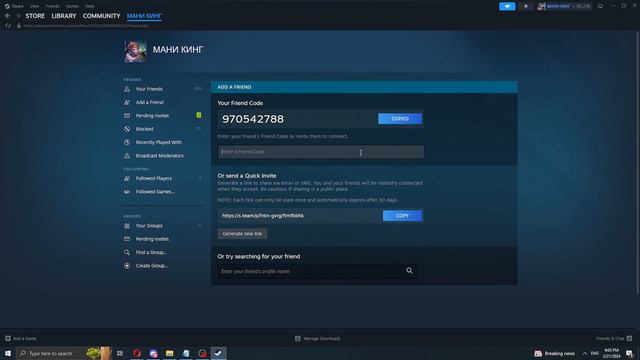Click the page reload icon
The width and height of the screenshot is (640, 360).
tap(7, 26)
